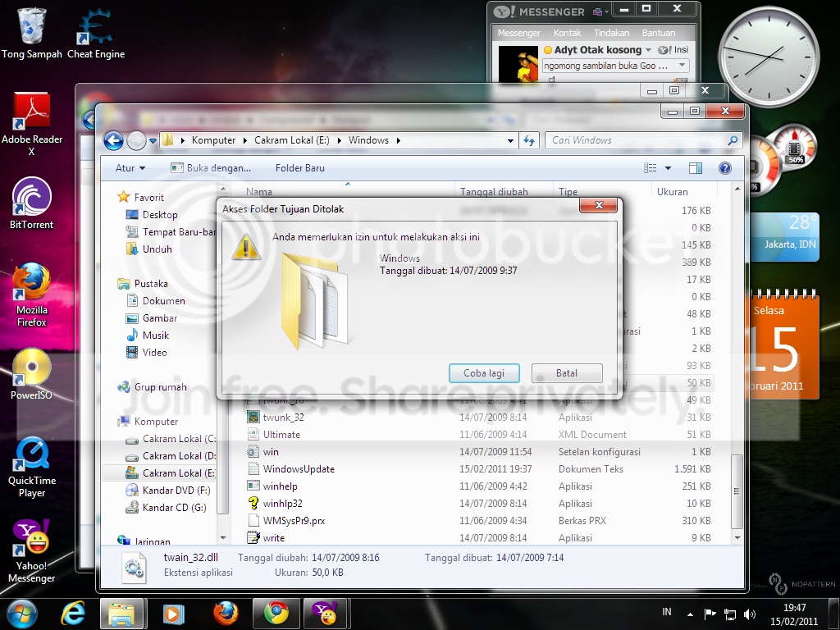Select Cakram Lokal (D:) in navigation tree
This screenshot has width=840, height=630.
point(179,456)
